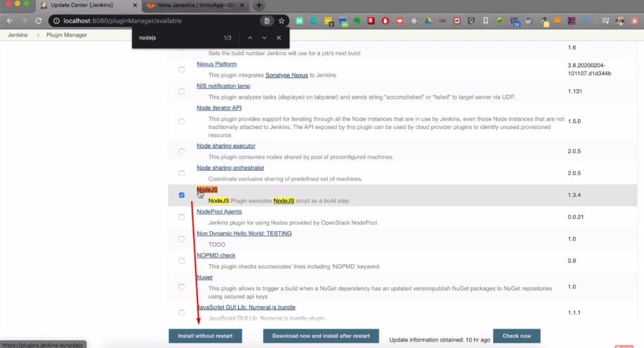Open the CSS extension icon
This screenshot has height=348, width=644.
[x=442, y=21]
